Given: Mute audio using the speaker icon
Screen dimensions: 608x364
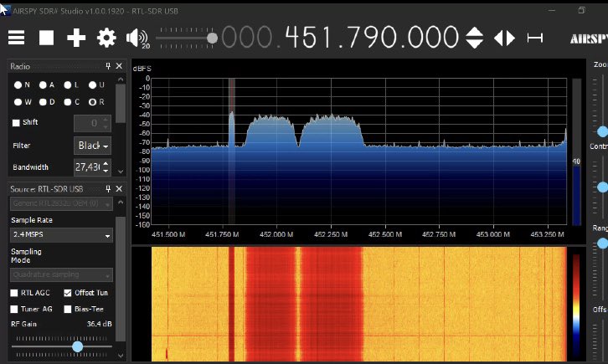Looking at the screenshot, I should tap(137, 38).
